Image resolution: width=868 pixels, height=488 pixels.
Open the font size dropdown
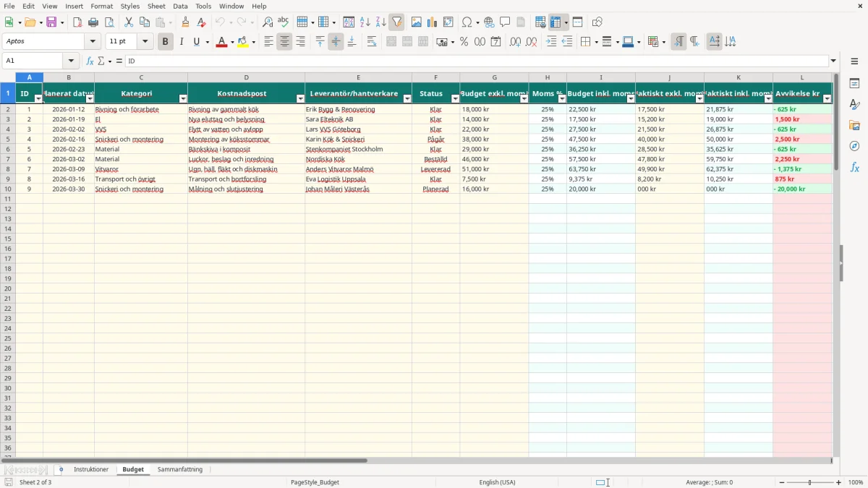click(x=145, y=42)
